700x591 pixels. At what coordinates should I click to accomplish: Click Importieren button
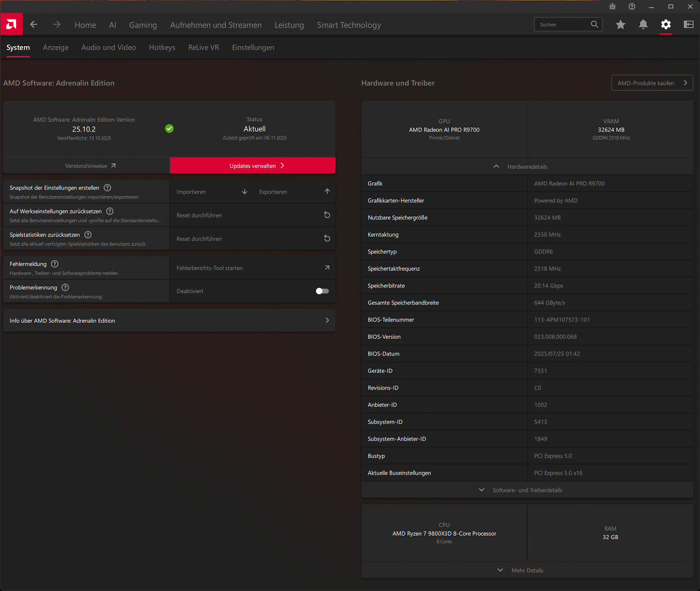pos(212,192)
